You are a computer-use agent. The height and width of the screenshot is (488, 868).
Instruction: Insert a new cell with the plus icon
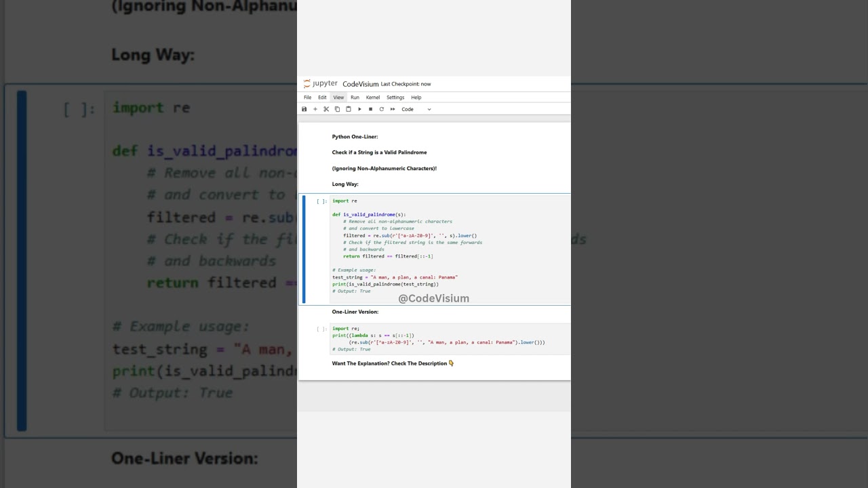pyautogui.click(x=315, y=109)
